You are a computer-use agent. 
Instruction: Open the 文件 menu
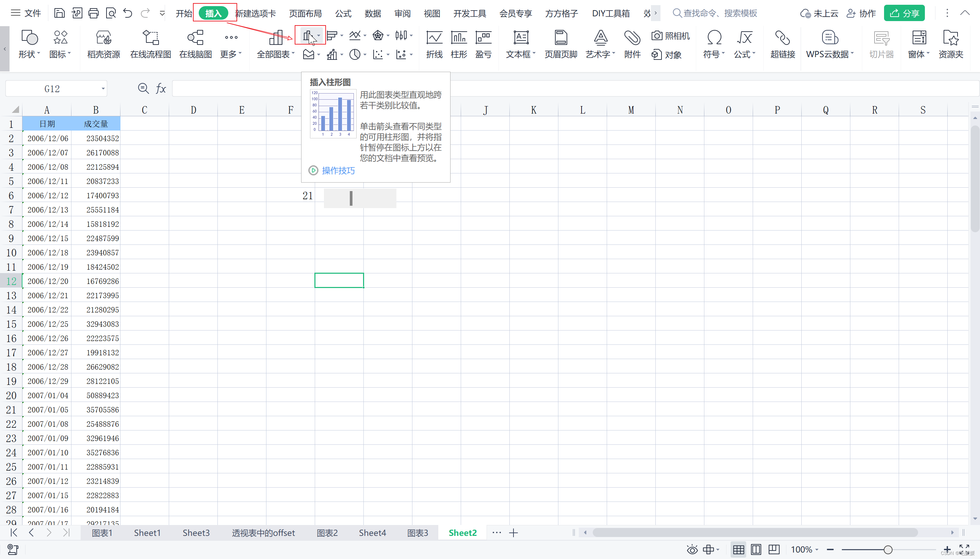coord(26,14)
